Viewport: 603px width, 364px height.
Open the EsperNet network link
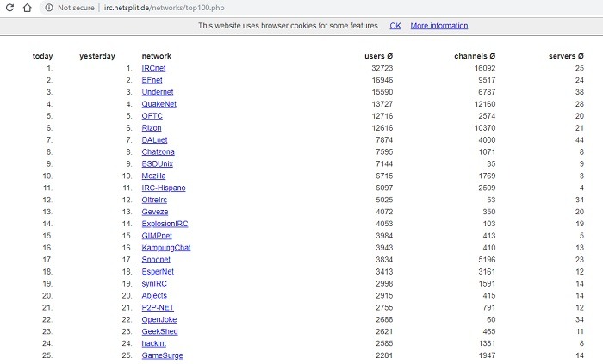tap(158, 271)
